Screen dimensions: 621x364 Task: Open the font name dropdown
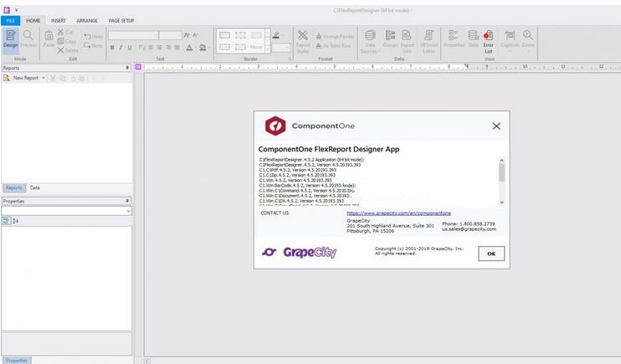[x=156, y=36]
